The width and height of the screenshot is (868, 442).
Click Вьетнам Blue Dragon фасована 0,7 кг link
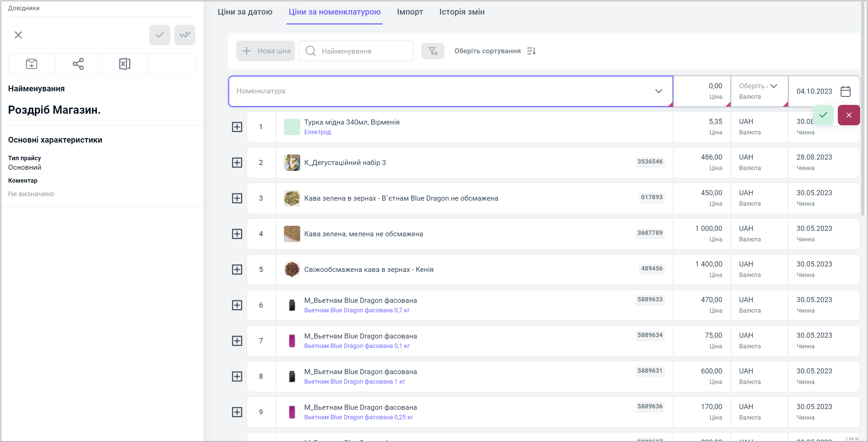pyautogui.click(x=356, y=310)
